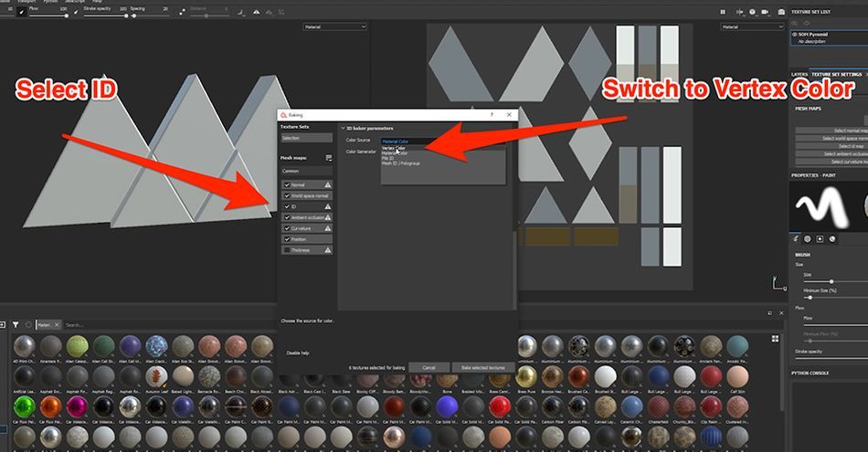Click the Select id map button

[831, 146]
